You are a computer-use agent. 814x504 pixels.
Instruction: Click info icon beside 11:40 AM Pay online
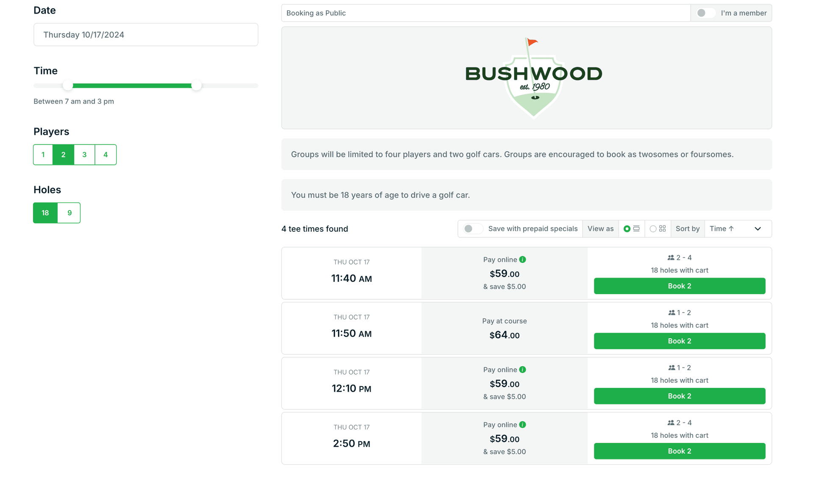tap(522, 259)
